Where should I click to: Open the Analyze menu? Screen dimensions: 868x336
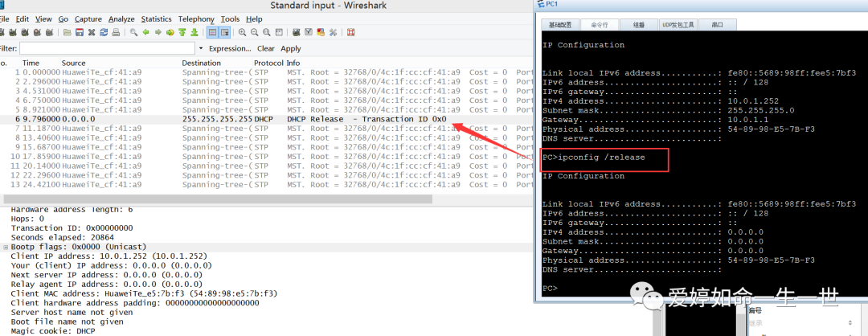click(121, 18)
